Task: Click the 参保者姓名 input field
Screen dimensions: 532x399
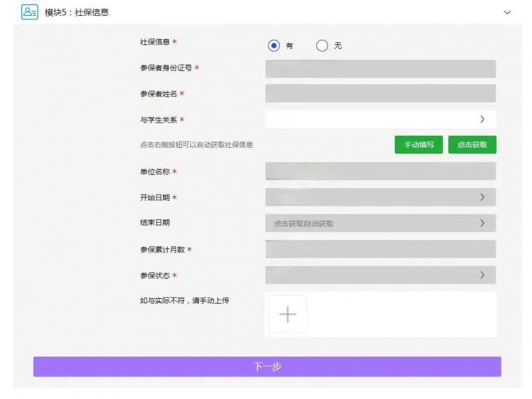Action: pyautogui.click(x=380, y=93)
